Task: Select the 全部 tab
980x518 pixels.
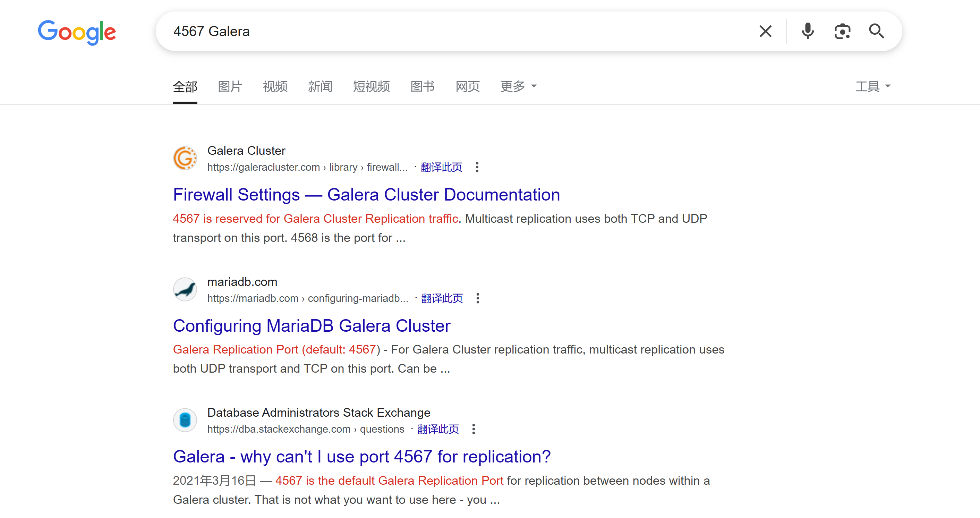Action: point(185,87)
